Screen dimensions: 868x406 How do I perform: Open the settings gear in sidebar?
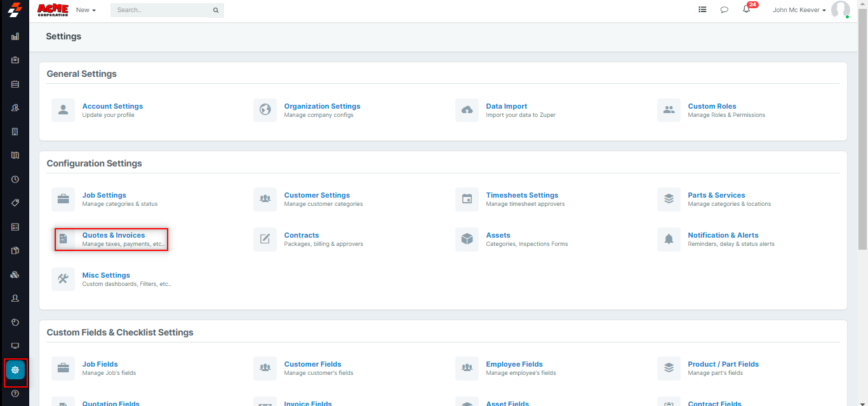[15, 370]
